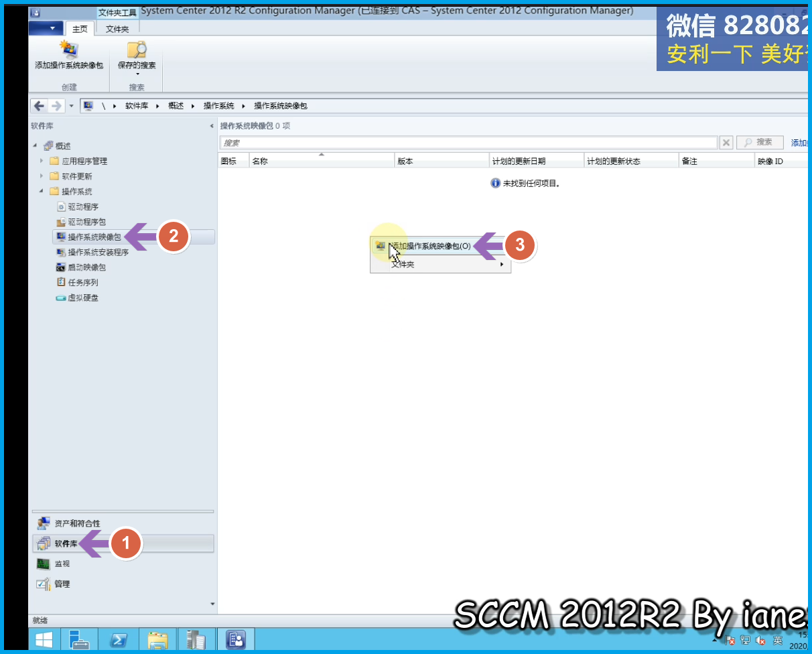Sort by the 版本 column header

point(442,161)
